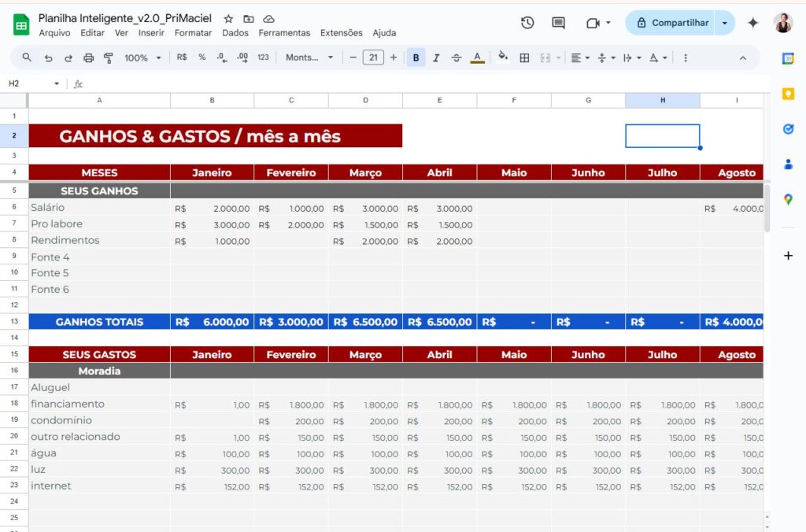
Task: Open Gemini sparkle assistant icon
Action: pyautogui.click(x=752, y=23)
